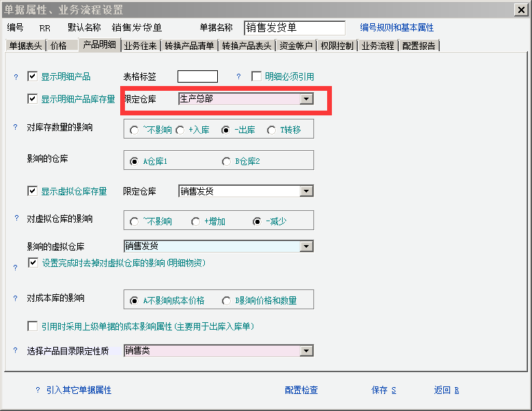Open help for 对虚拟仓库的影响
Image resolution: width=532 pixels, height=411 pixels.
click(16, 218)
